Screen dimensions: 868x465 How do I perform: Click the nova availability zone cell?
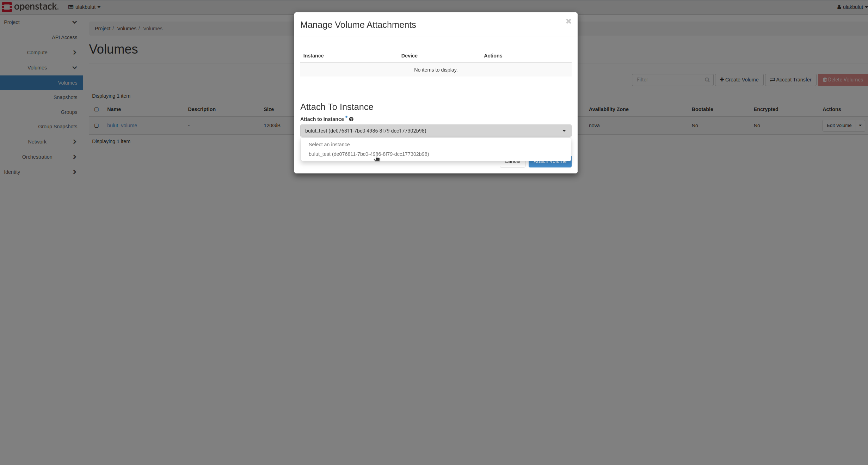pos(594,126)
